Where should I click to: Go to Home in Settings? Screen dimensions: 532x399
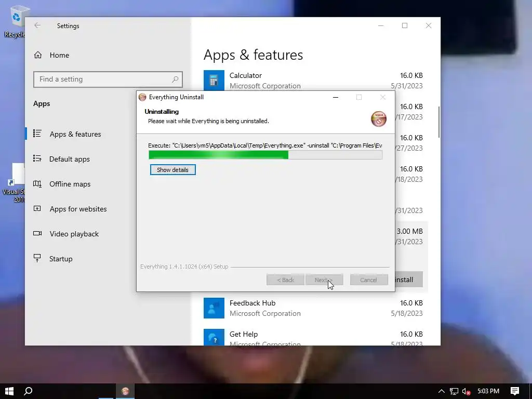click(59, 55)
